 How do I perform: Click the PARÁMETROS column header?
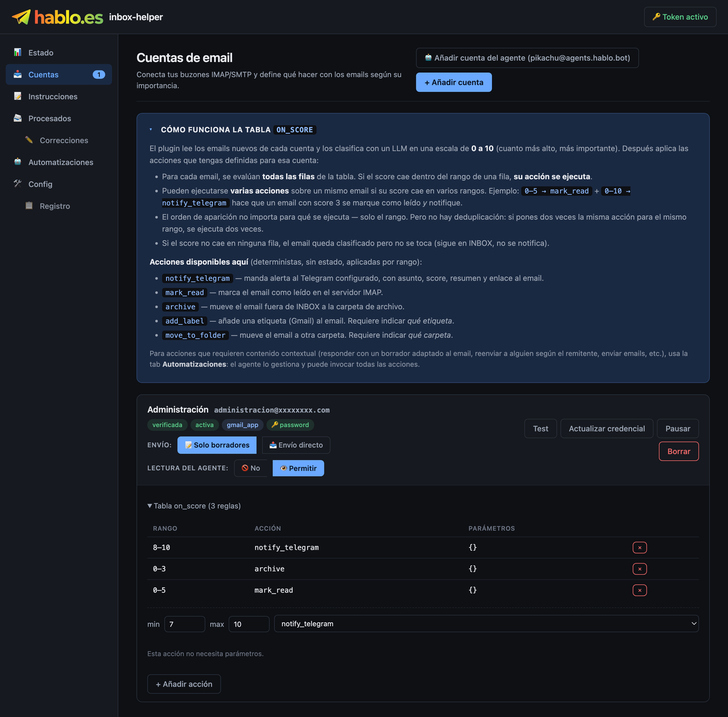492,529
